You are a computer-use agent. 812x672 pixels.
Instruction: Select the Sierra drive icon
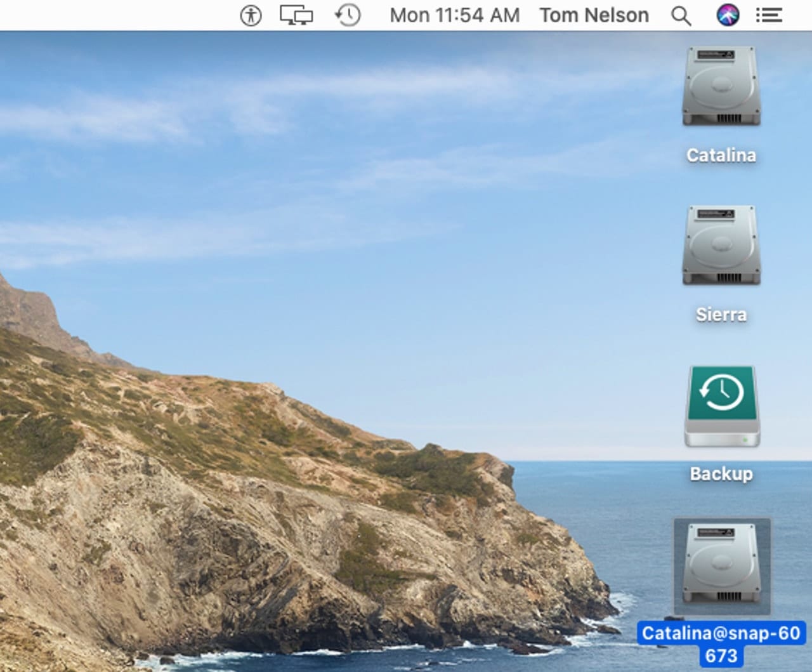pos(721,246)
